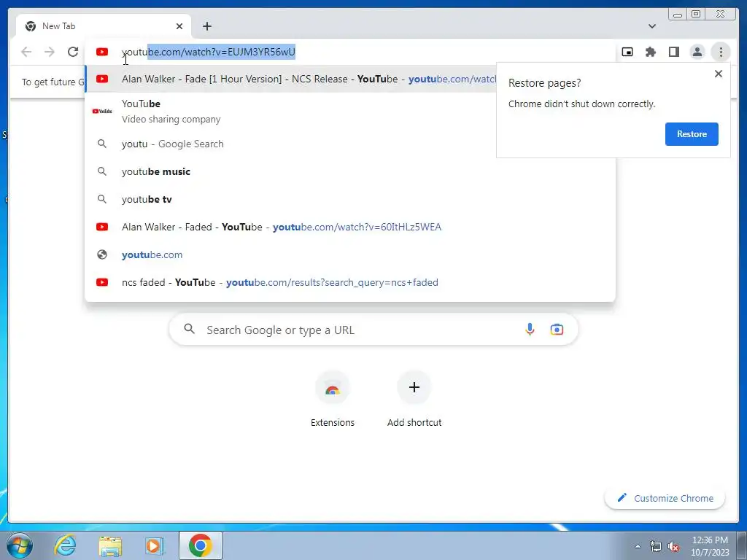747x560 pixels.
Task: Open the Extensions puzzle icon
Action: click(x=651, y=52)
